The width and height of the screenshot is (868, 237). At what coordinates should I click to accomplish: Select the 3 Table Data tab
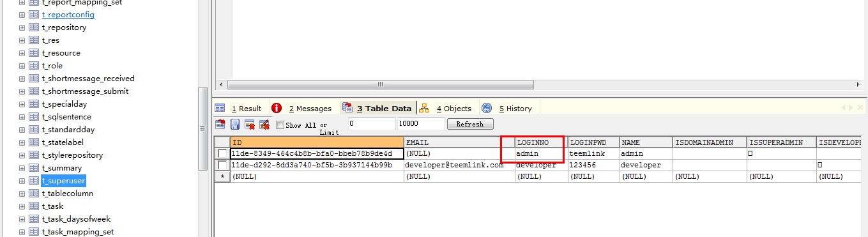click(377, 109)
